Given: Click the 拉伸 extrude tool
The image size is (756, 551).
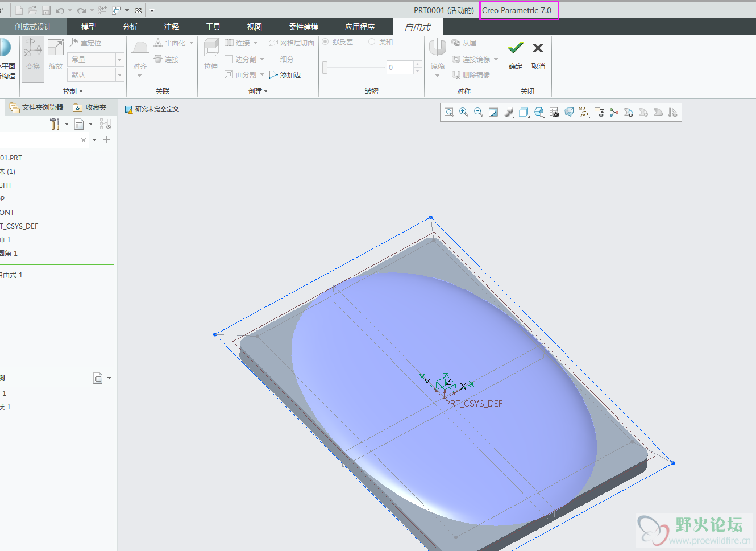Looking at the screenshot, I should (x=211, y=55).
